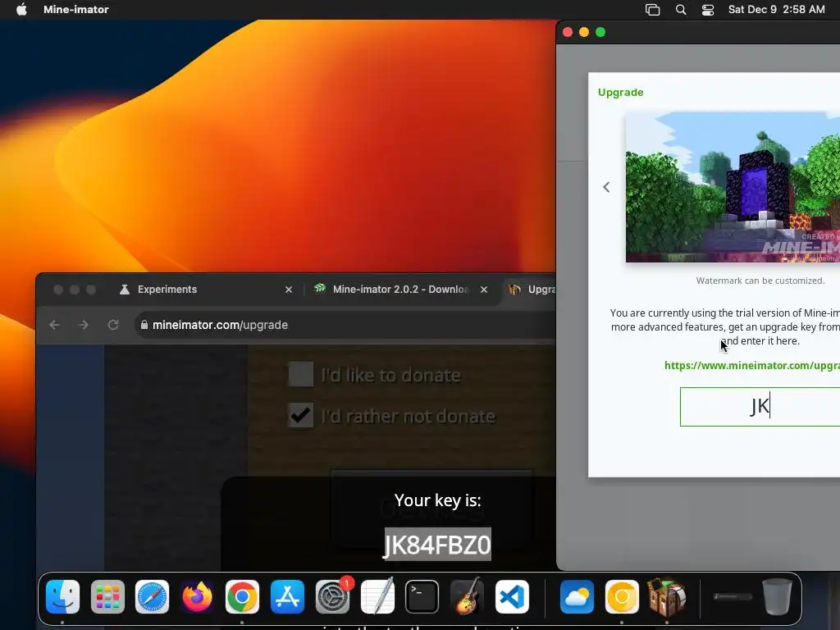840x630 pixels.
Task: Reload the page in Chrome
Action: tap(113, 325)
